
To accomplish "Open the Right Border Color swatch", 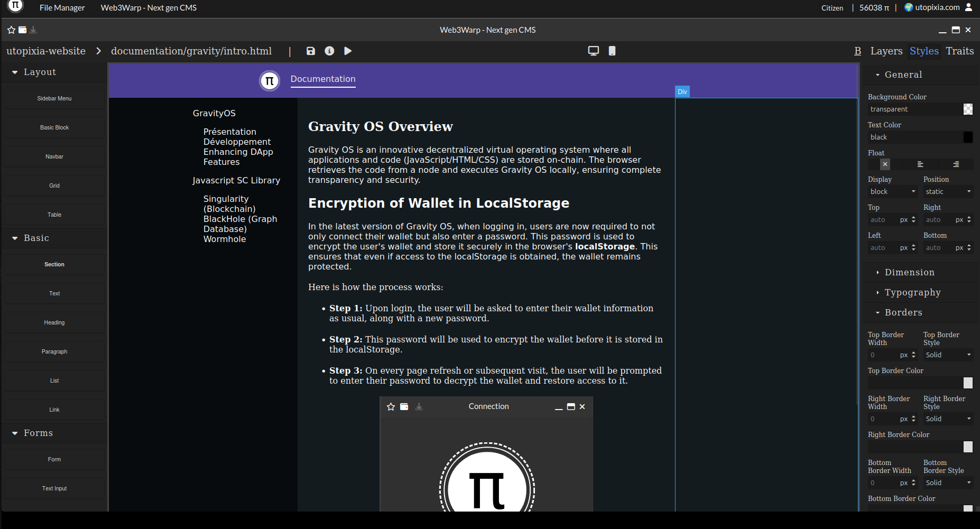I will 968,447.
